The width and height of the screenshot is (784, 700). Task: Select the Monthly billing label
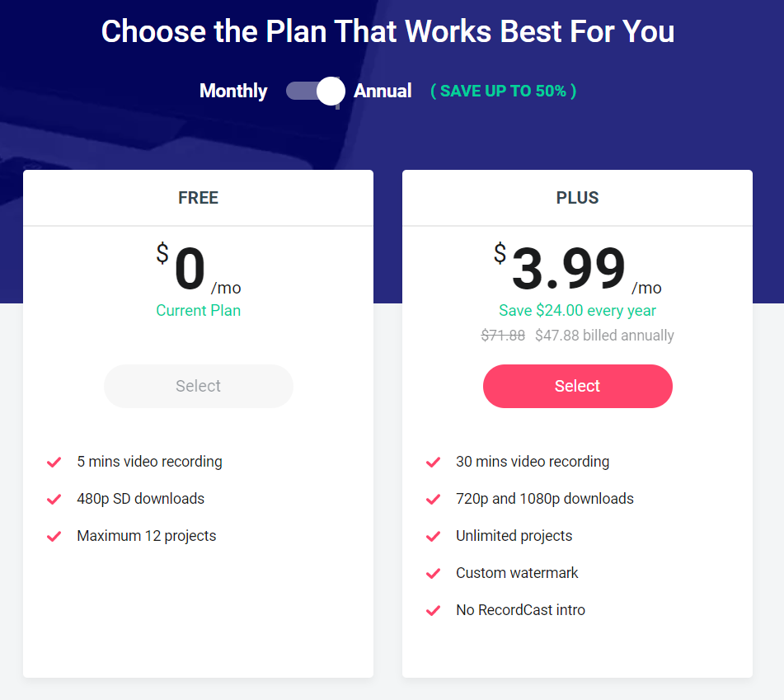coord(233,91)
